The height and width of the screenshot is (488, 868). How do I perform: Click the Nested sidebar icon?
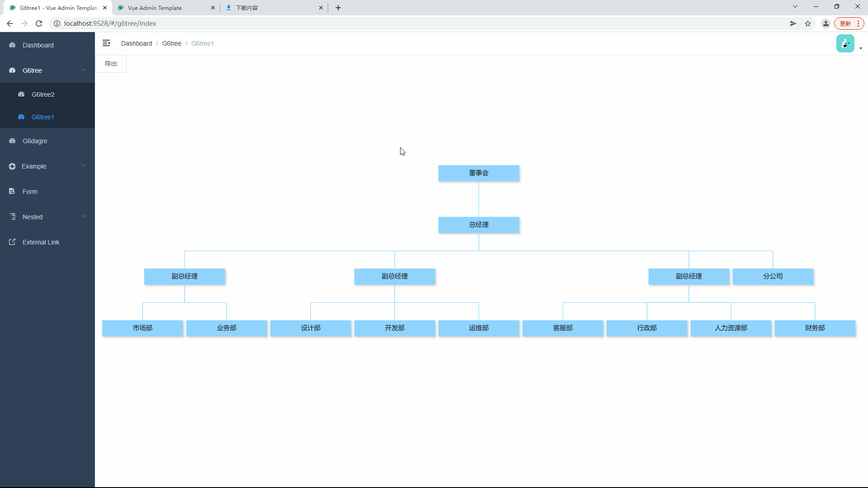click(x=13, y=217)
